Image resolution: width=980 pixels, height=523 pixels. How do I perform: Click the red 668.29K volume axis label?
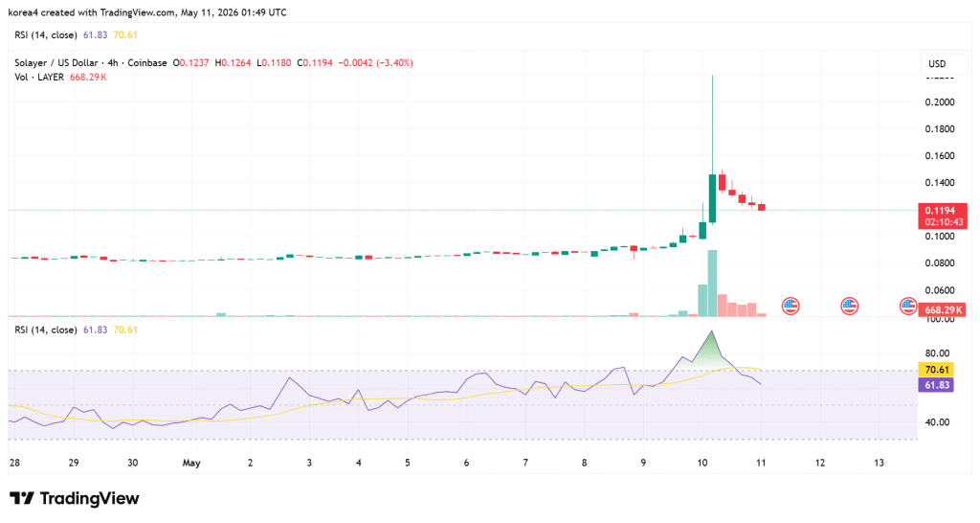[942, 309]
